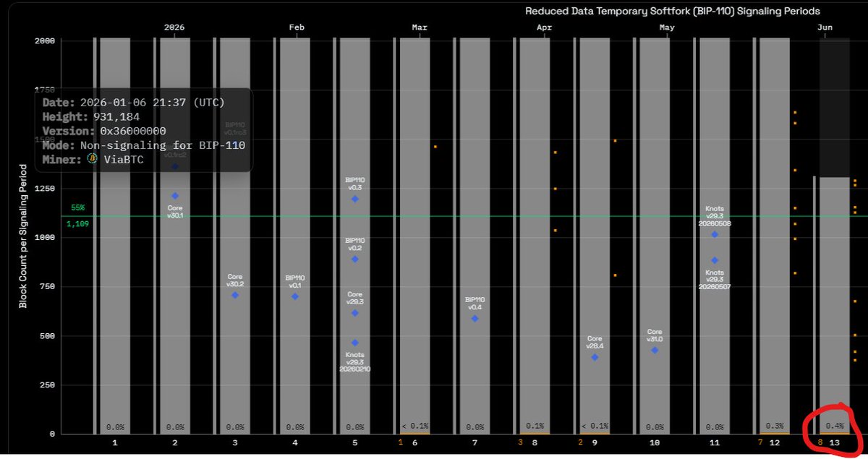This screenshot has height=459, width=868.
Task: Select the Core v30.2 release diamond marker
Action: pos(235,295)
